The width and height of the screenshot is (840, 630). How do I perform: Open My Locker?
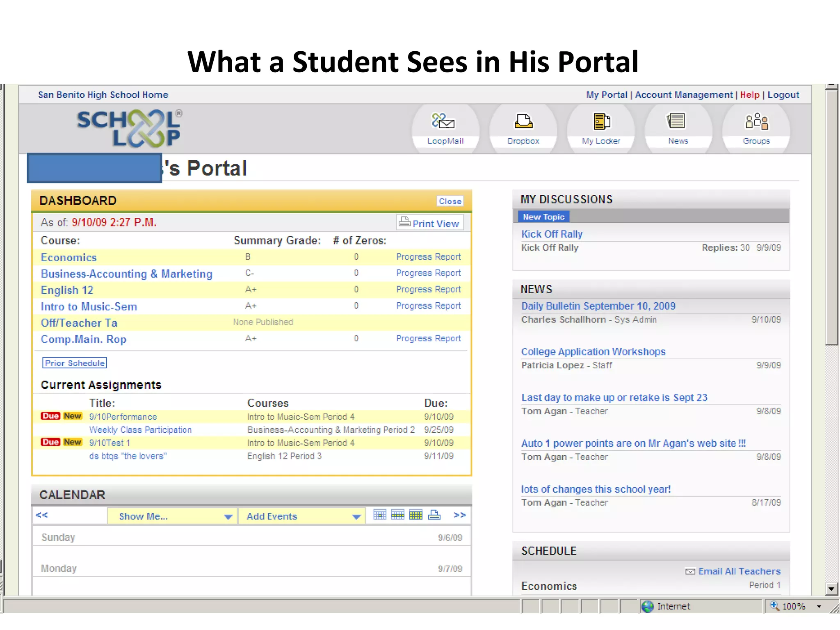click(x=601, y=128)
